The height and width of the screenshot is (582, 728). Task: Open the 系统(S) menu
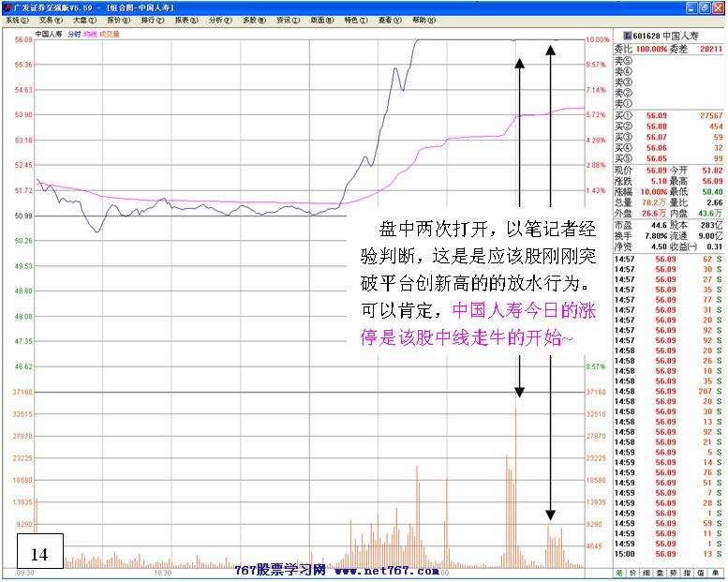point(18,21)
